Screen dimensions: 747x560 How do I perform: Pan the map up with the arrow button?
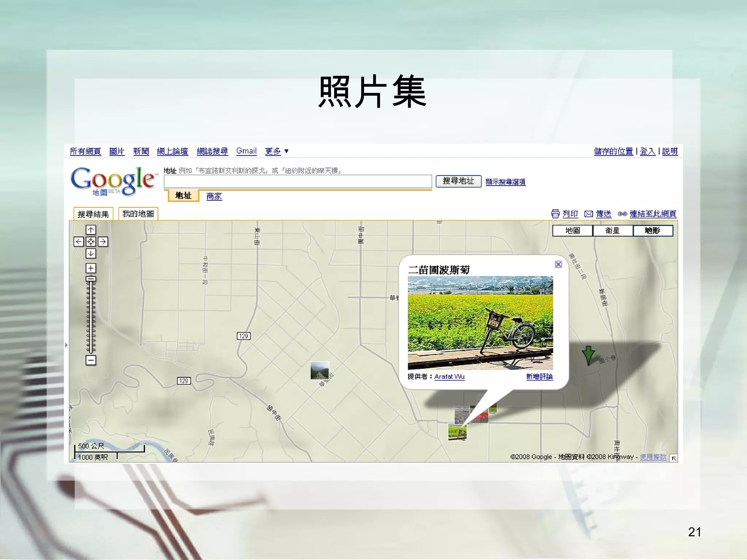tap(91, 230)
